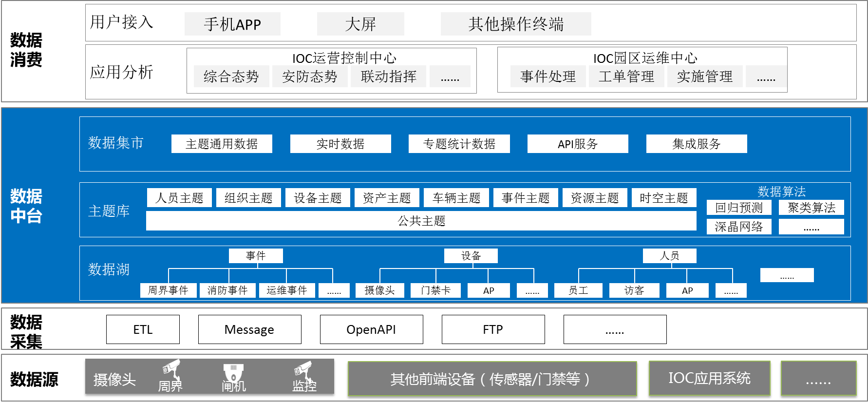Click the ETL box in 数据采集

pyautogui.click(x=143, y=329)
